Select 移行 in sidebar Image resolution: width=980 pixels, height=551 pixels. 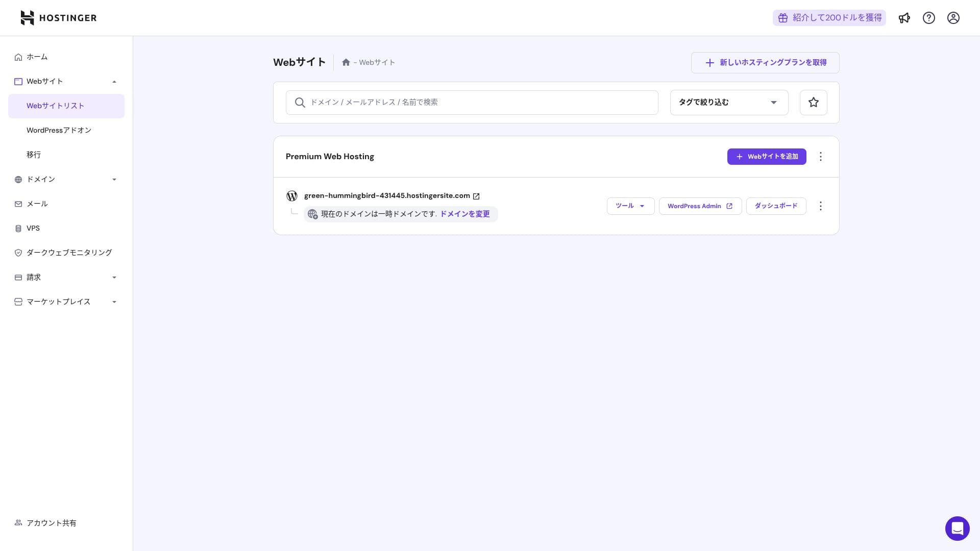(66, 155)
